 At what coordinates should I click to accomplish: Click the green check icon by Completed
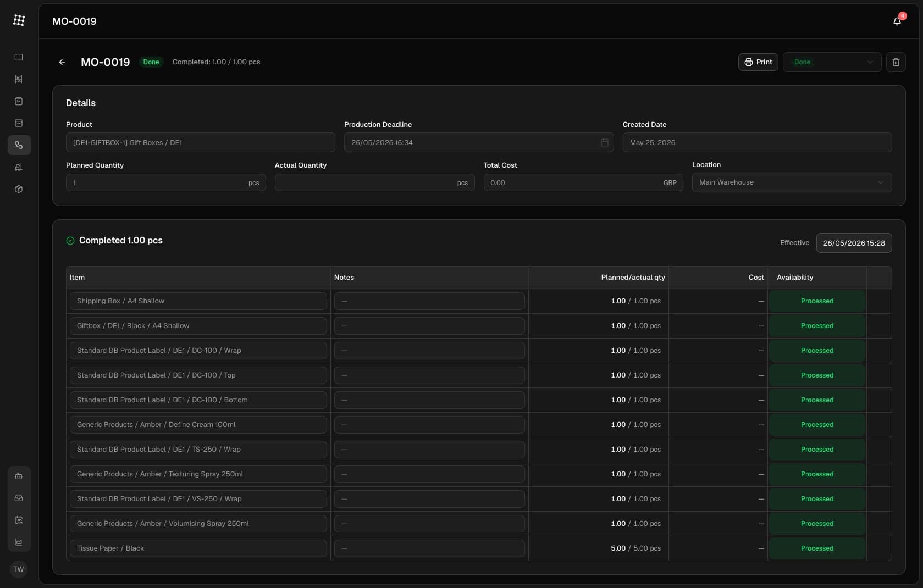(70, 241)
